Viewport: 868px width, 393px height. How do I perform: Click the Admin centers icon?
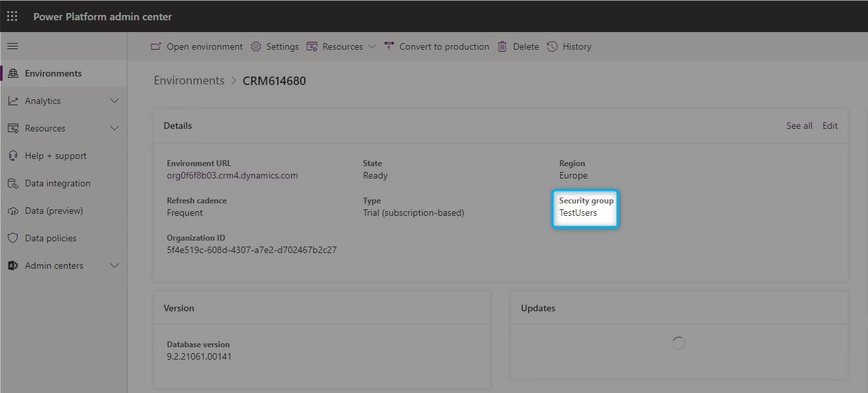click(13, 265)
